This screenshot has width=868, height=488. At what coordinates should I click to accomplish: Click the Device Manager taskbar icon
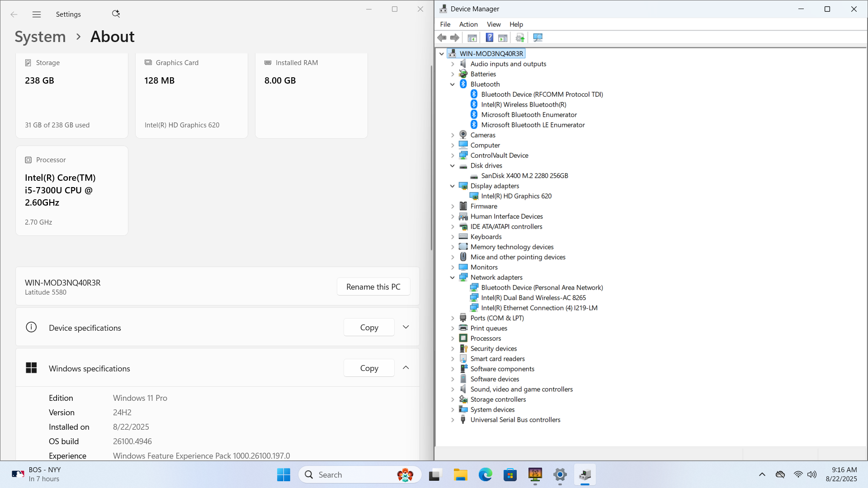pos(585,474)
